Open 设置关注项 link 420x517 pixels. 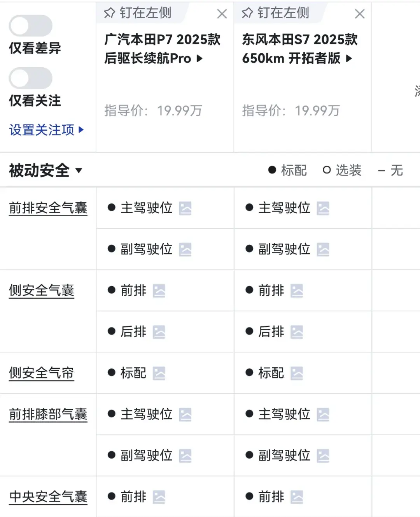click(46, 130)
